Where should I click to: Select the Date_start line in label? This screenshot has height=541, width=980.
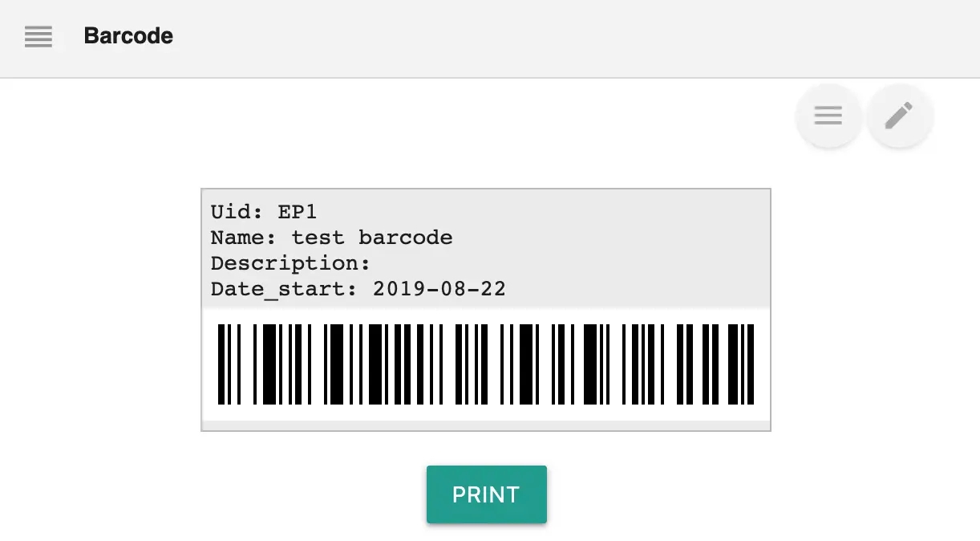tap(358, 289)
